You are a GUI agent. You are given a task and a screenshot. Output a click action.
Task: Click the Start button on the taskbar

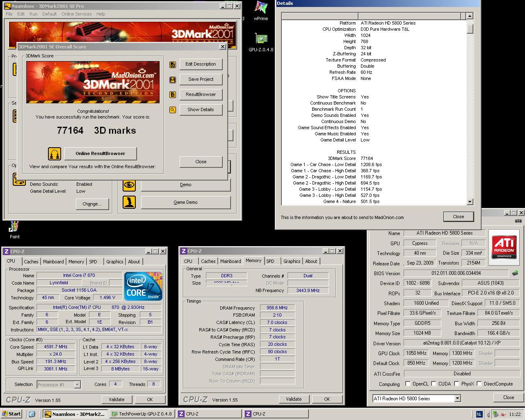pyautogui.click(x=11, y=414)
